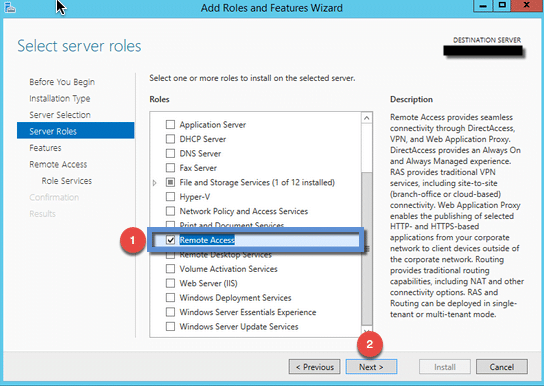Select Windows Deployment Services label
This screenshot has width=544, height=386.
(235, 298)
